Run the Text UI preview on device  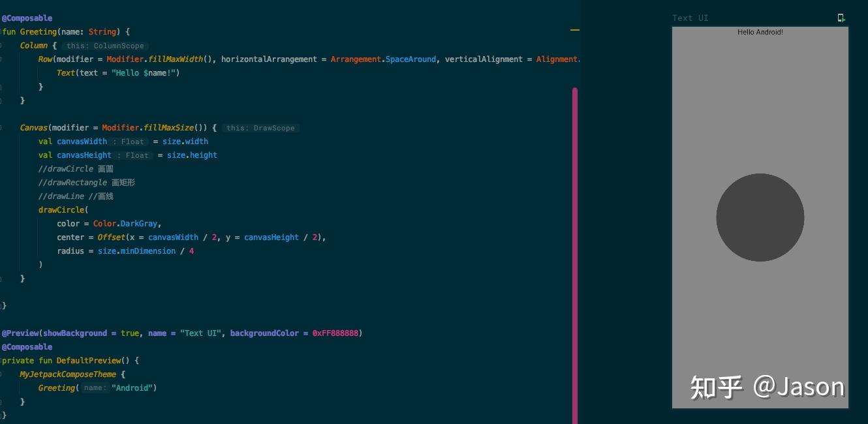841,18
